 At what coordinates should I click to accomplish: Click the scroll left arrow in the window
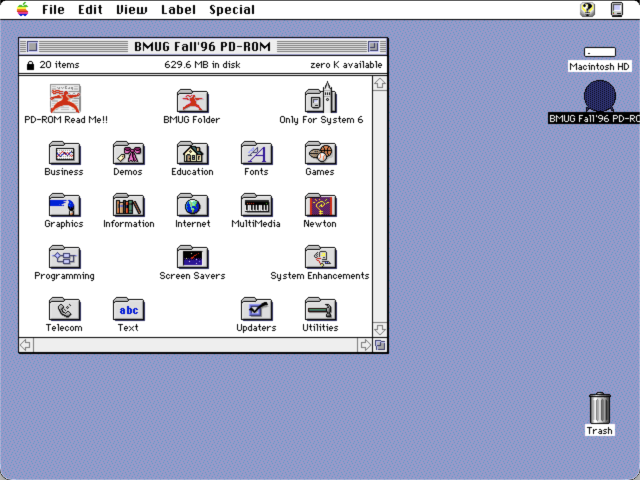pos(26,345)
